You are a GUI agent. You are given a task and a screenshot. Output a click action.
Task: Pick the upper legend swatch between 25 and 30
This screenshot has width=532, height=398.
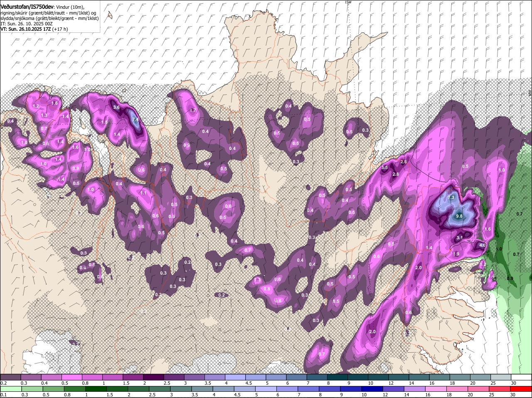[501, 377]
